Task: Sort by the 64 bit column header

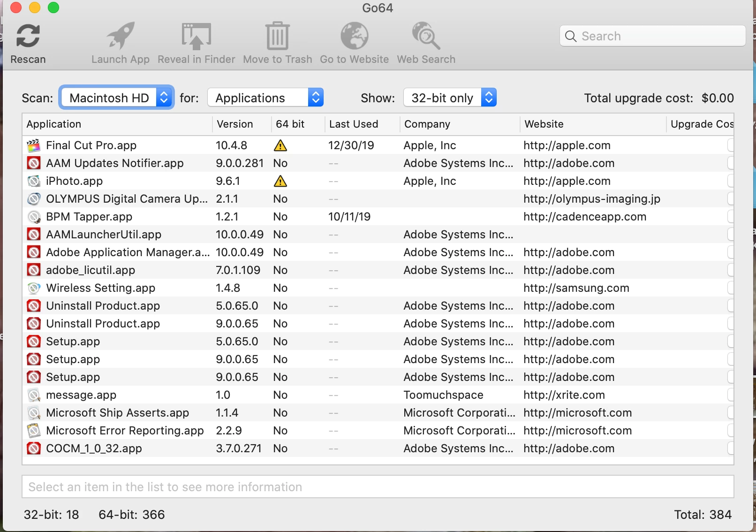Action: [x=298, y=124]
